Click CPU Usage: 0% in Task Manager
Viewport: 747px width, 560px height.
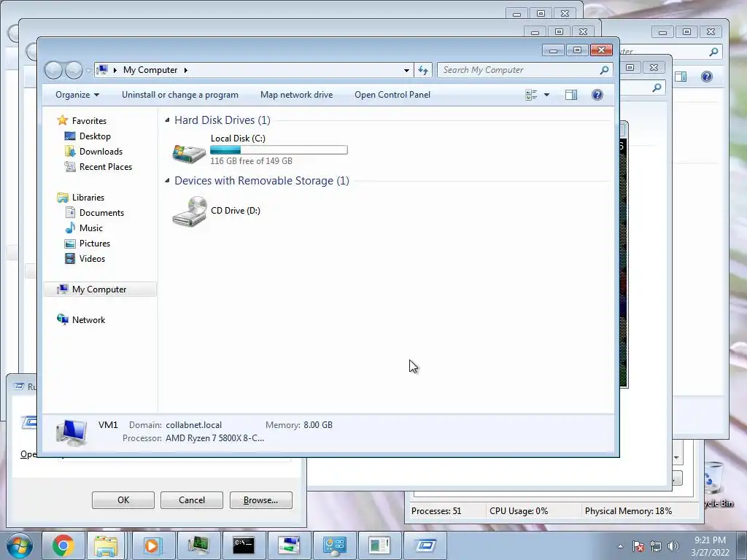pos(519,511)
